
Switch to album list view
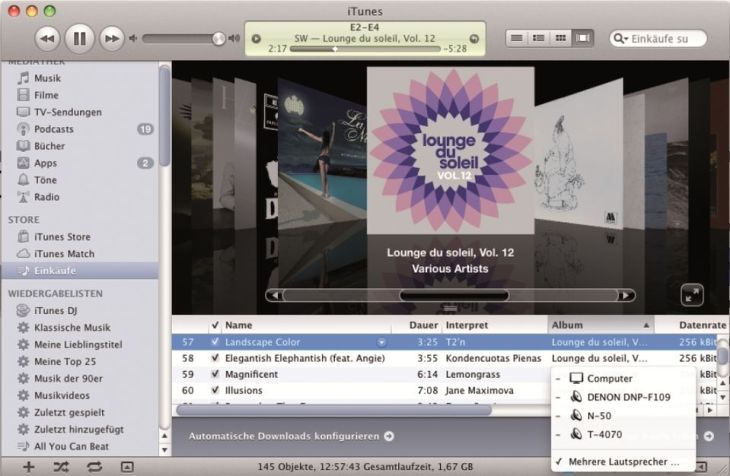pos(539,38)
